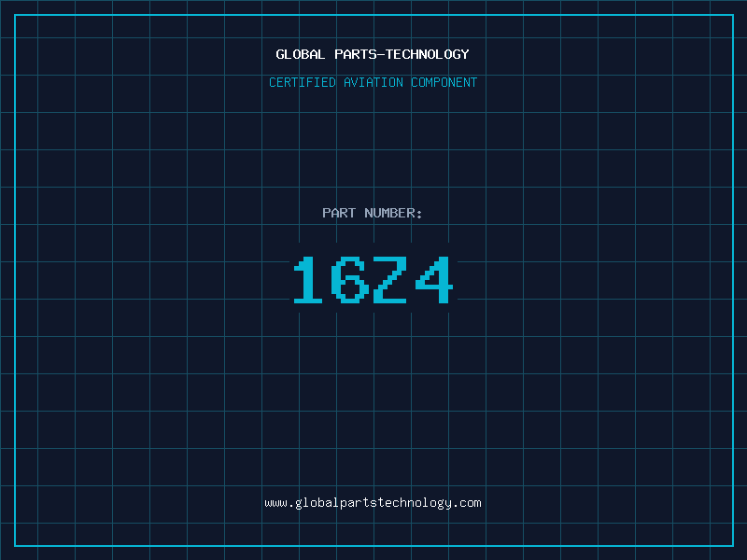The width and height of the screenshot is (747, 560).
Task: Click the GLOBAL PARTS-TECHNOLOGY heading
Action: [373, 54]
